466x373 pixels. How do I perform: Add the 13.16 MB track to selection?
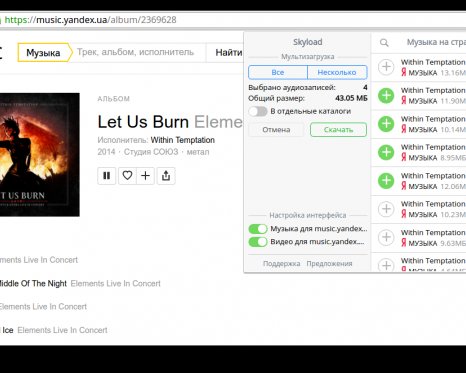pos(386,67)
